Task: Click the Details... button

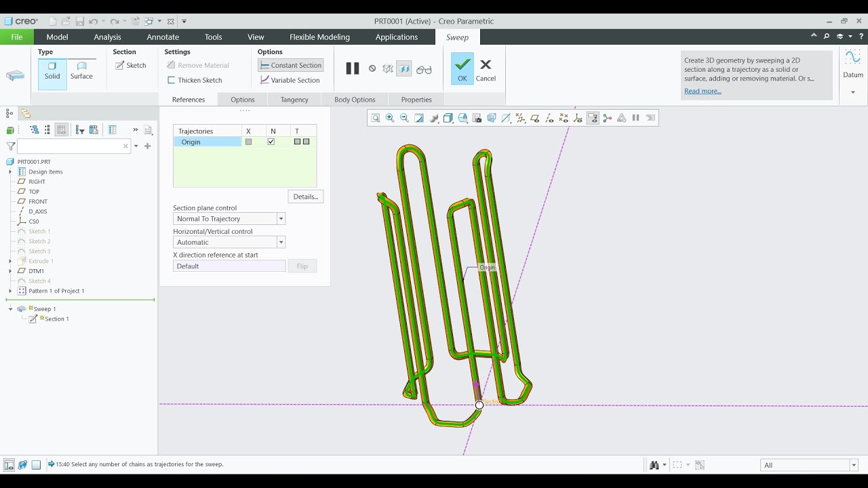Action: click(x=306, y=197)
